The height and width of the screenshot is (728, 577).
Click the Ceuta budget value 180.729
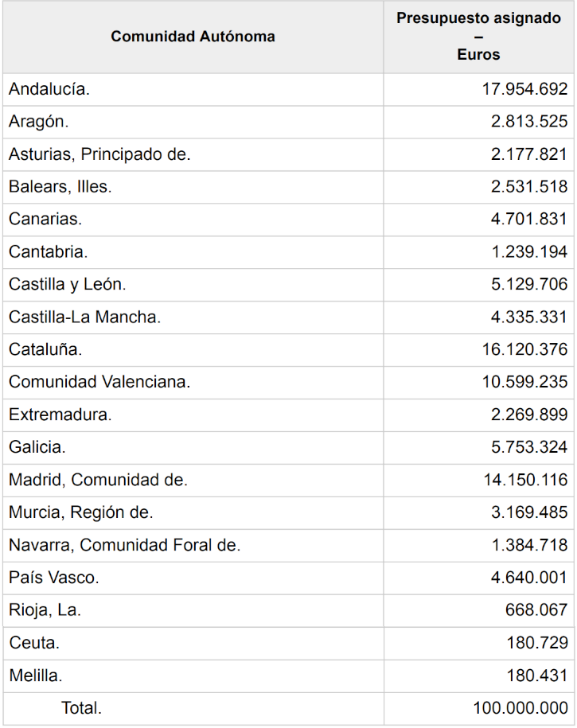tap(537, 643)
